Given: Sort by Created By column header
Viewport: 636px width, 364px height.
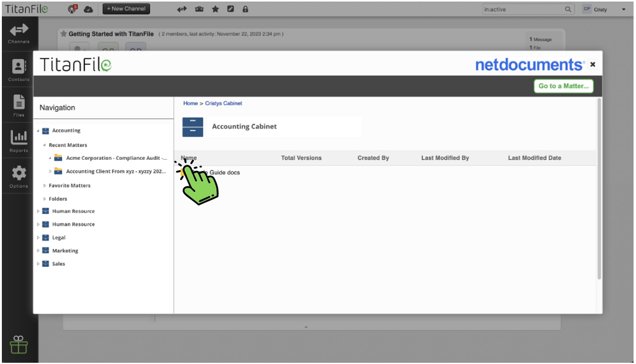Looking at the screenshot, I should [x=373, y=158].
